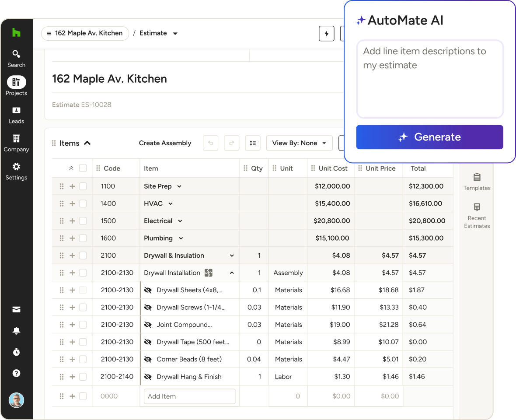Click the Generate button

pos(429,137)
